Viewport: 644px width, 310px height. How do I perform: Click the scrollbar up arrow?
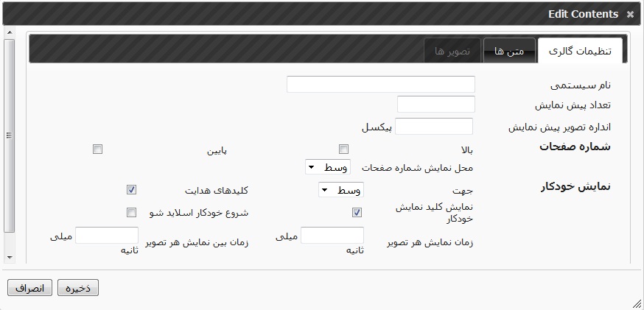click(x=9, y=33)
